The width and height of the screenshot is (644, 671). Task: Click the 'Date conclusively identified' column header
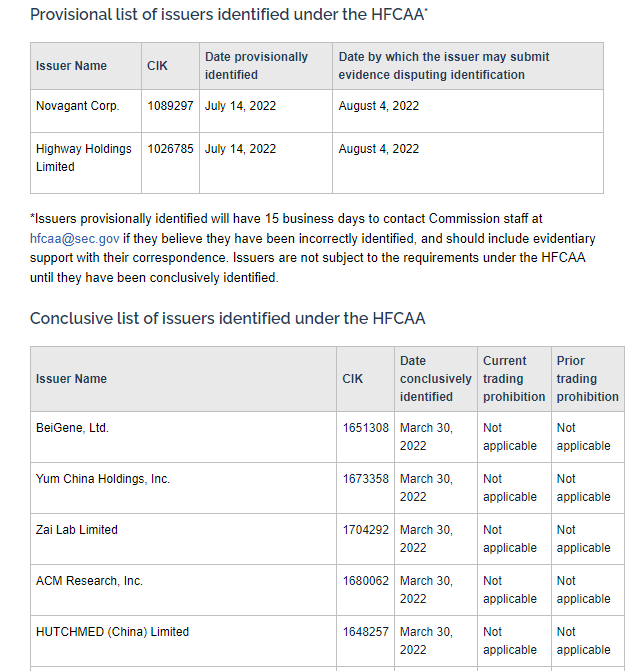(x=435, y=379)
